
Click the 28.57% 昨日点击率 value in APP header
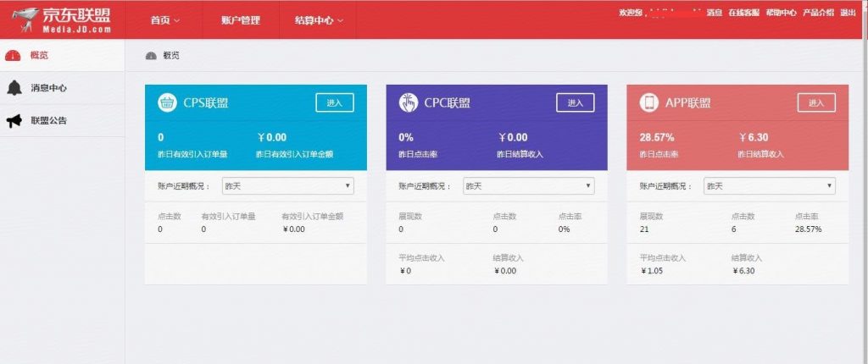pos(657,137)
